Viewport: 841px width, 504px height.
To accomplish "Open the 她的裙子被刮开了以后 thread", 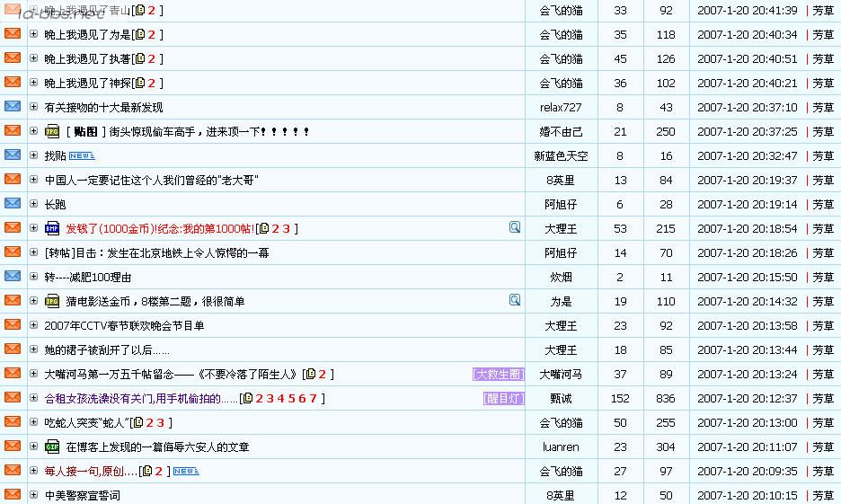I will point(106,349).
